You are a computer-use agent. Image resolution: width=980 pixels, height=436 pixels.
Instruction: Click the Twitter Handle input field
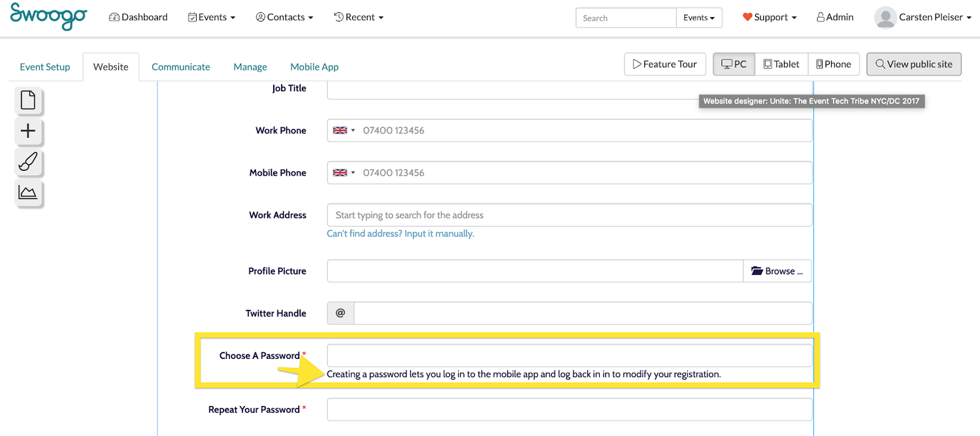point(583,313)
